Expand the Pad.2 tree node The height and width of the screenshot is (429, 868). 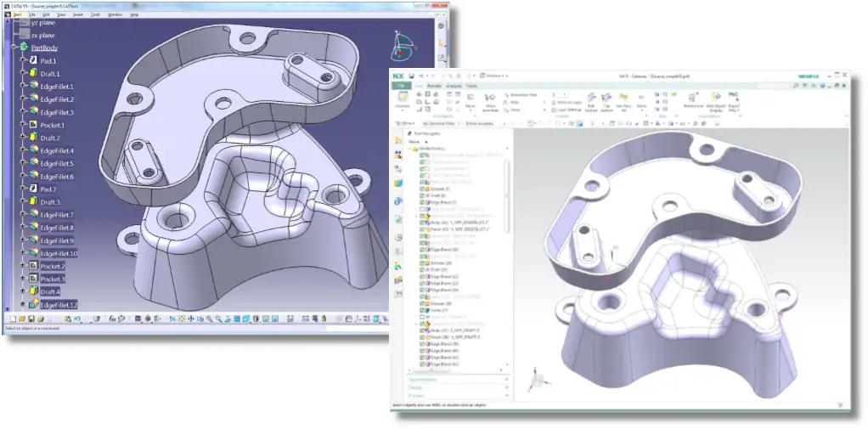pyautogui.click(x=23, y=189)
